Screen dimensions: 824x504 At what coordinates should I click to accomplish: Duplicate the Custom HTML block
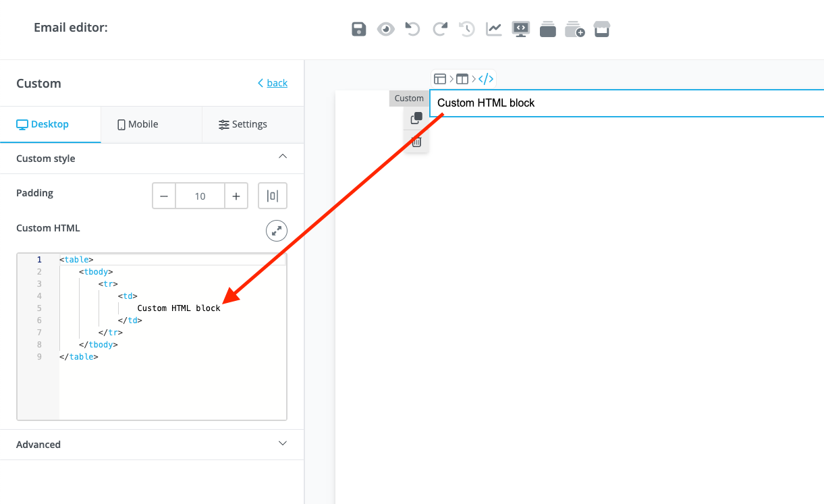416,117
